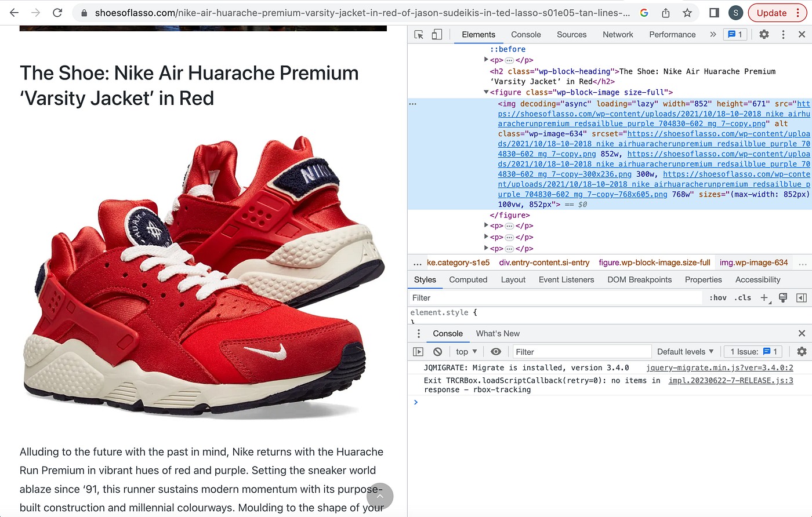Open the Computed pane tab

(468, 279)
